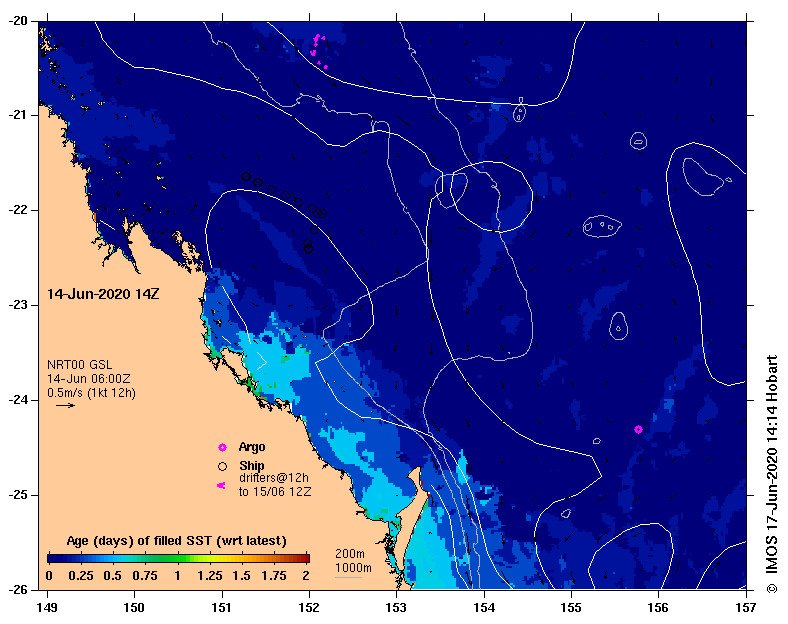The image size is (788, 624).
Task: Click the SST age color bar
Action: [178, 558]
